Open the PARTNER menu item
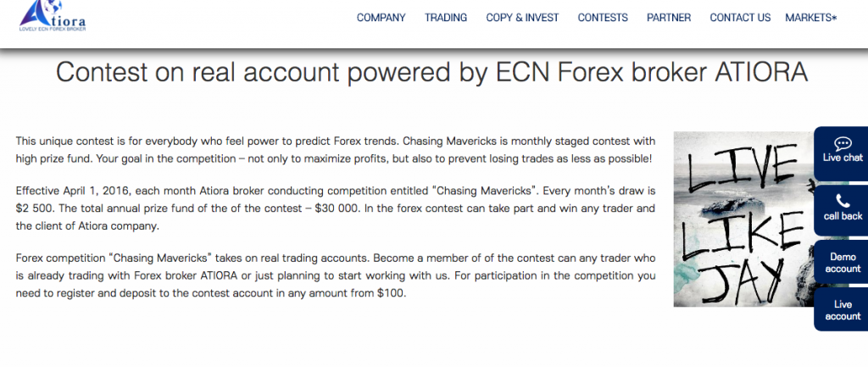The width and height of the screenshot is (868, 367). click(669, 18)
